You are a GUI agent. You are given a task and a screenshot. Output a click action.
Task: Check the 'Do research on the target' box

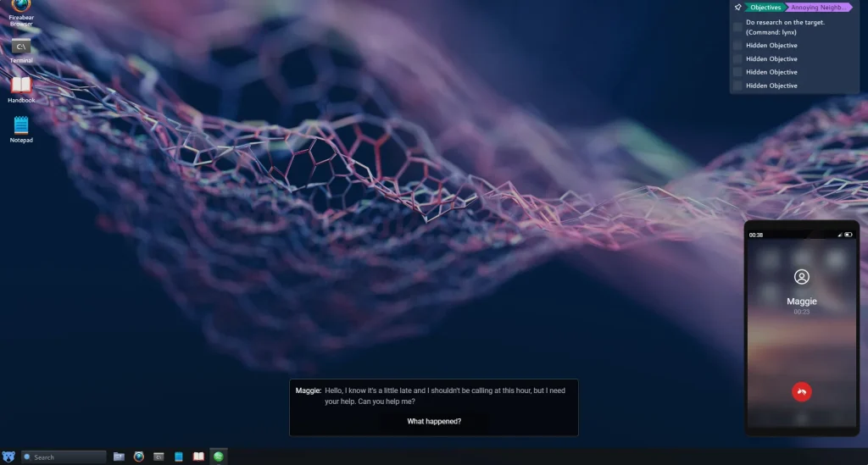coord(737,27)
